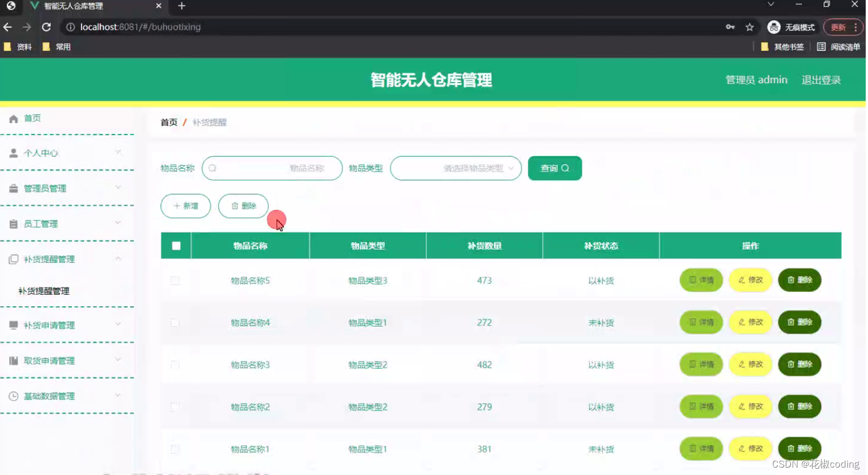Click inside the 物品名称 input field
868x475 pixels.
(x=272, y=168)
